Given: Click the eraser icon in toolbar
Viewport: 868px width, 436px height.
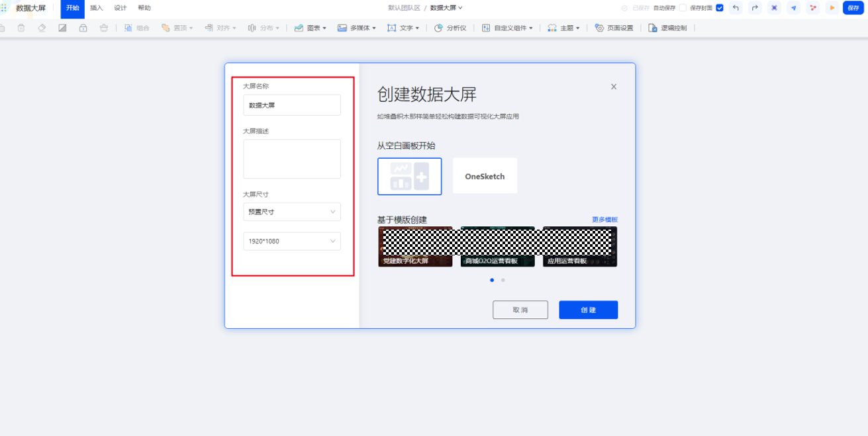Looking at the screenshot, I should pyautogui.click(x=42, y=28).
